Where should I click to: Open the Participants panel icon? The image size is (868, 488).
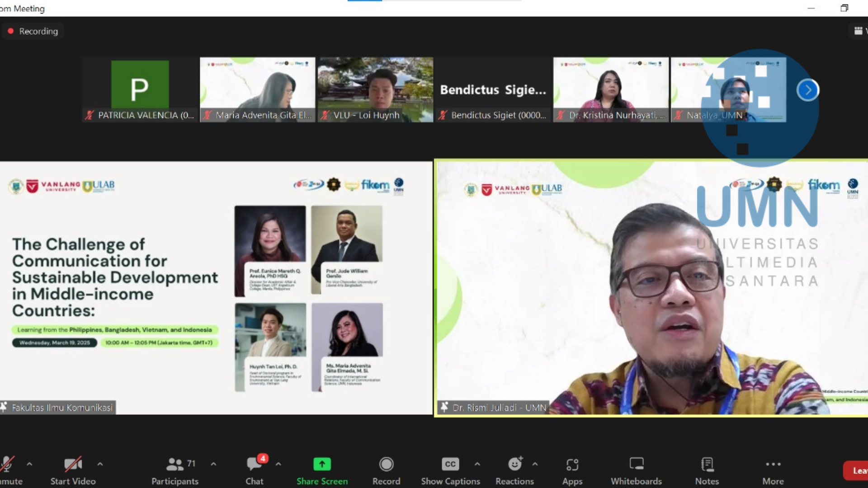[175, 464]
